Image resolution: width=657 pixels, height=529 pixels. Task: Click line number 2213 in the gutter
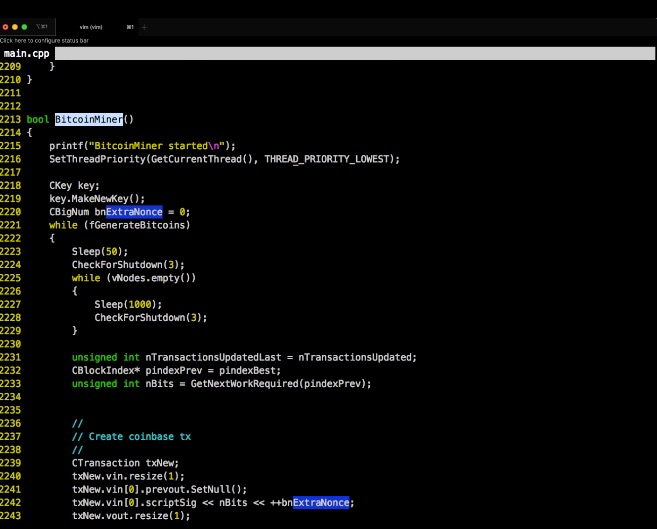coord(11,119)
